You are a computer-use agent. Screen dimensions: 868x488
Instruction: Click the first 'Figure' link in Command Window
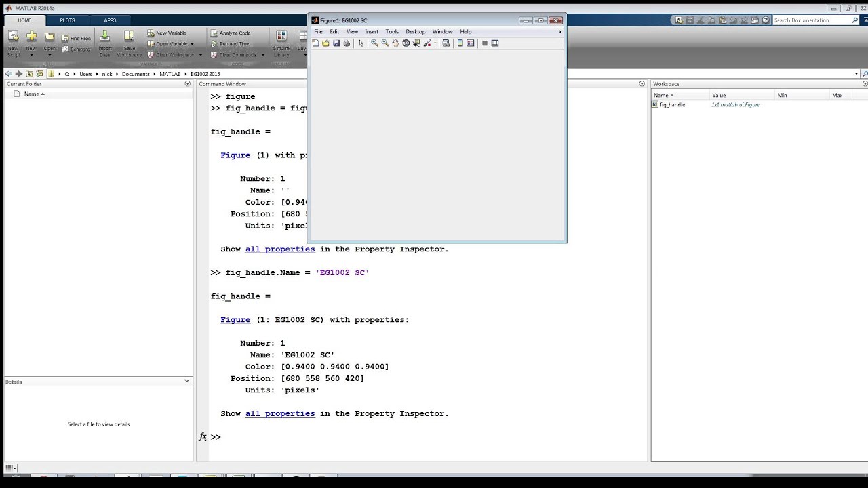[235, 155]
